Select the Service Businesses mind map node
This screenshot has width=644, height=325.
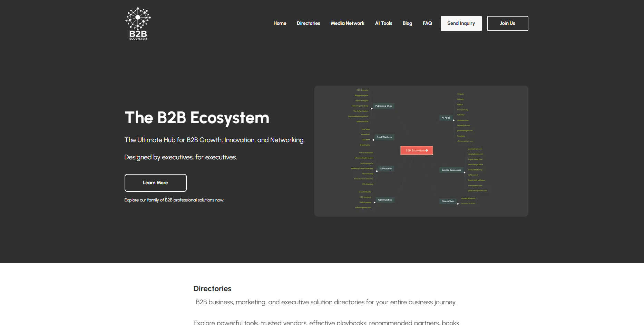pos(451,170)
